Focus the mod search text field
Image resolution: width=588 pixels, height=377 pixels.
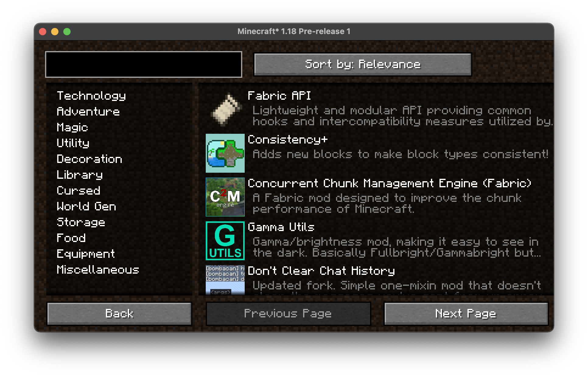point(144,64)
